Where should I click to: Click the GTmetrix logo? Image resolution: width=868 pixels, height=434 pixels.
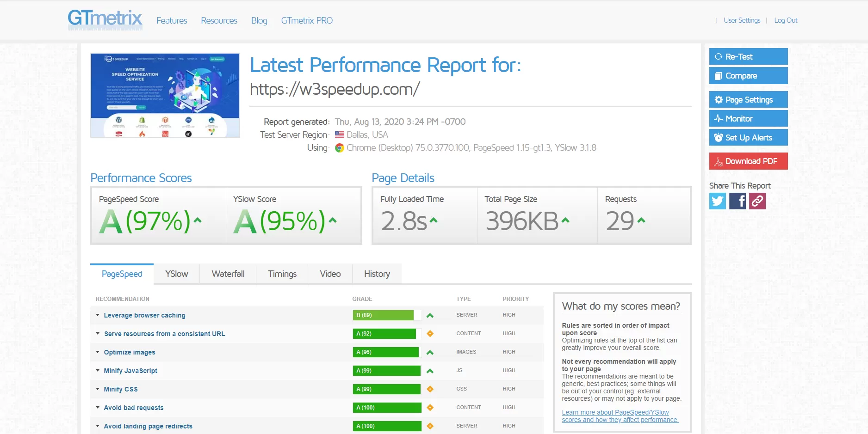105,19
